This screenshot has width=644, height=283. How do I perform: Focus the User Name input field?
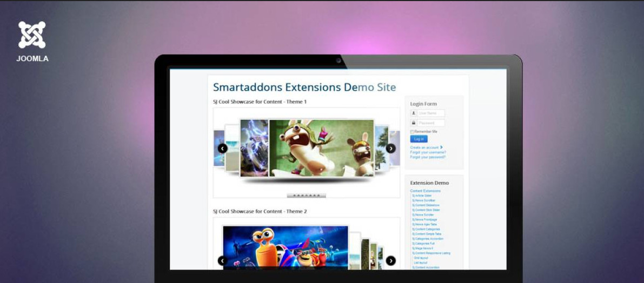pos(431,113)
